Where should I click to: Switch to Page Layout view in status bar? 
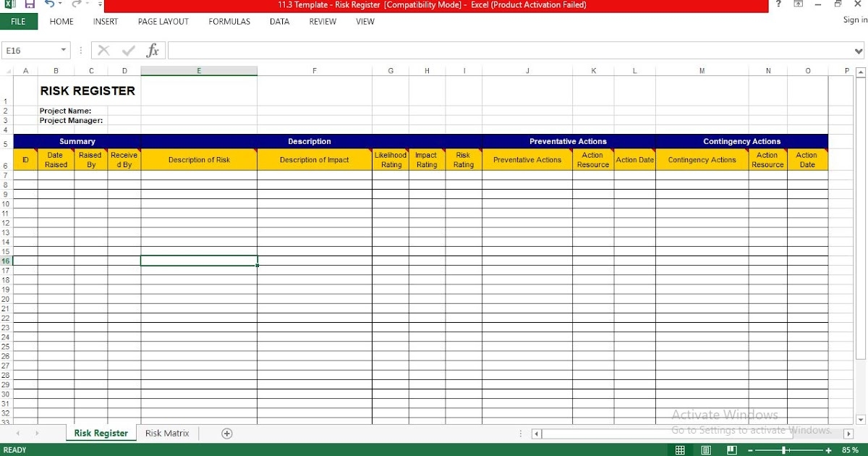[706, 450]
